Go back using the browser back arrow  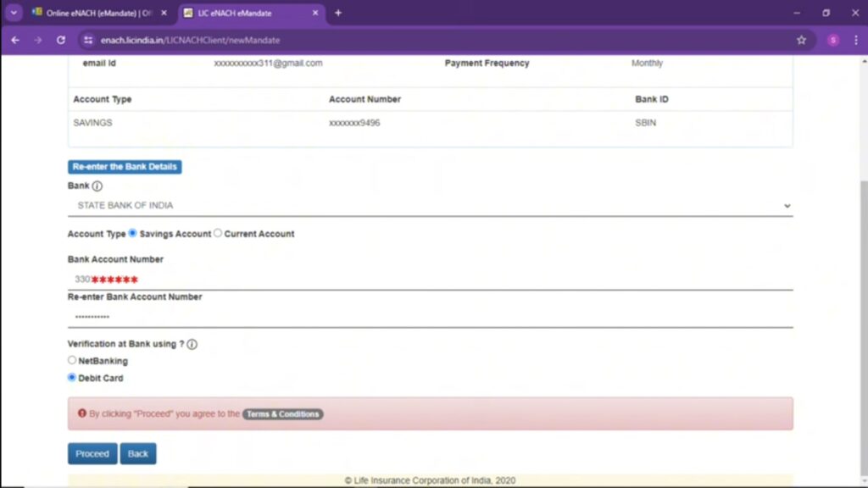(x=15, y=40)
